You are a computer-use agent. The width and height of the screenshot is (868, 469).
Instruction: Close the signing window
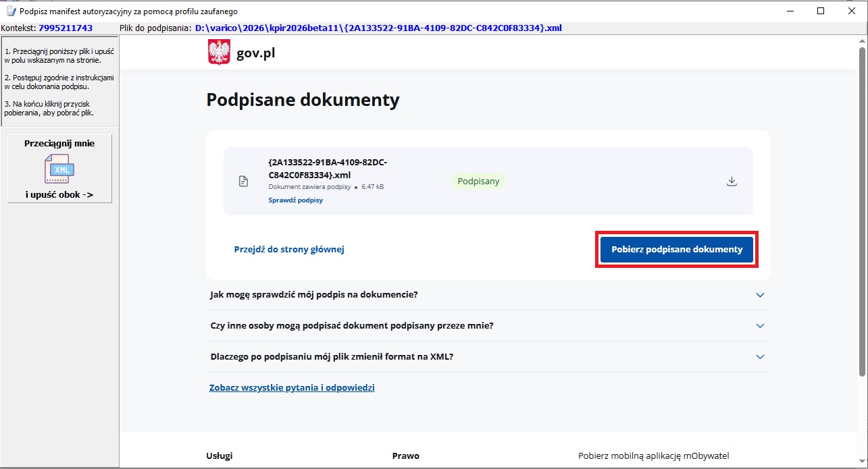point(852,11)
